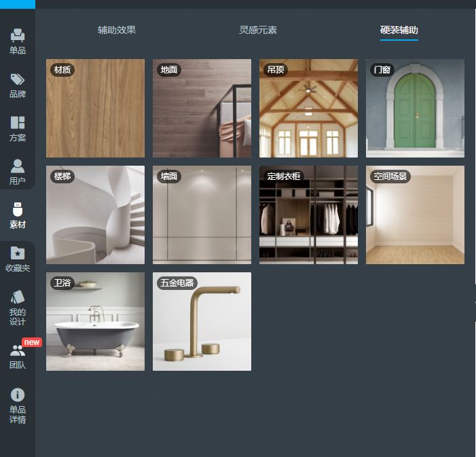Screen dimensions: 476x457
Task: Browse the 楼梯 staircase category
Action: pyautogui.click(x=95, y=215)
